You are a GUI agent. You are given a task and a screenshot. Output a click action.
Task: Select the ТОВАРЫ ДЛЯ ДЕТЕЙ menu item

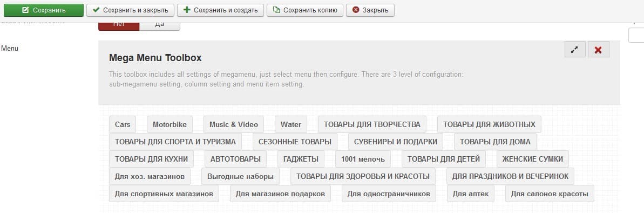coord(444,159)
